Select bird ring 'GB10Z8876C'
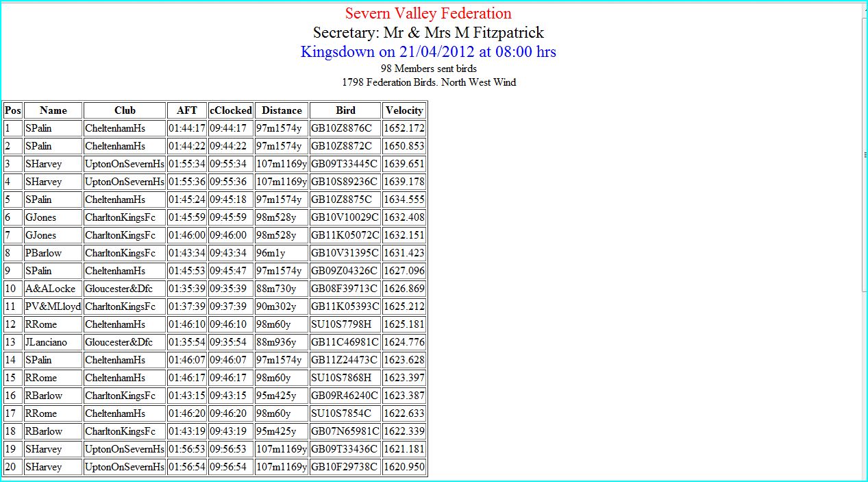 pyautogui.click(x=346, y=128)
